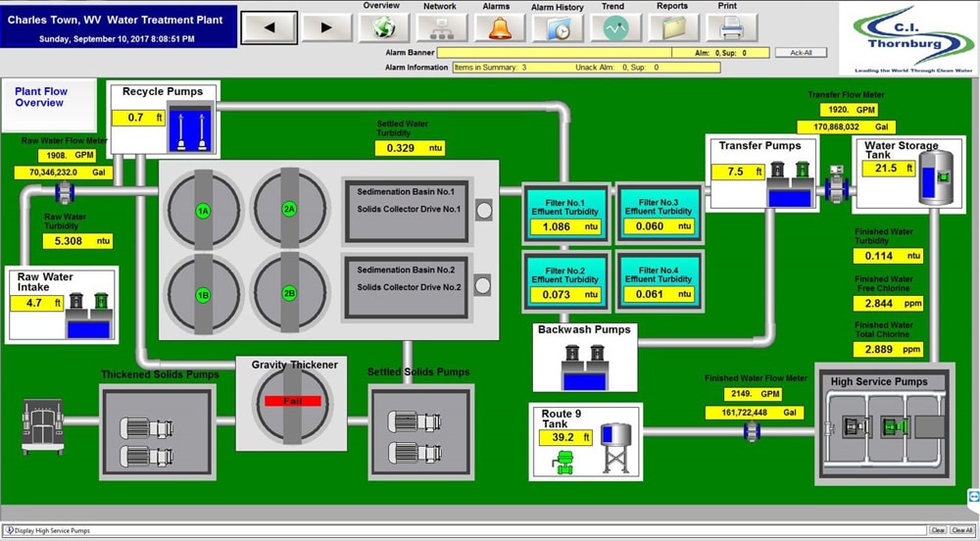Open Alarm History icon

(x=557, y=28)
